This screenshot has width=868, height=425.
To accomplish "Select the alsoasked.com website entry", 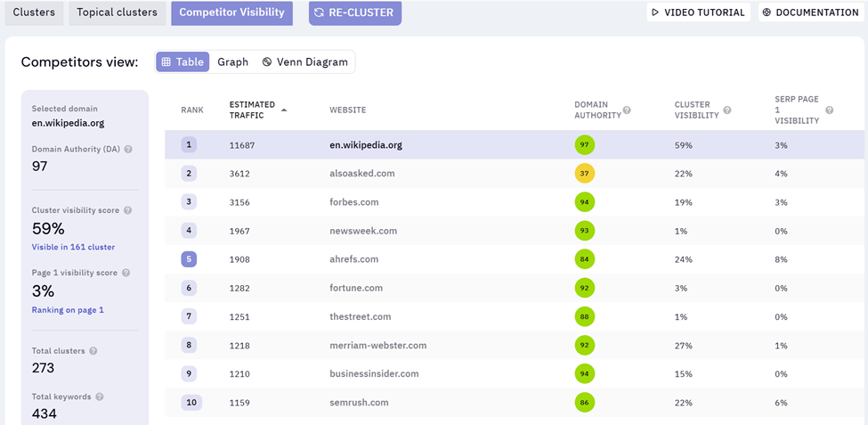I will (x=362, y=174).
